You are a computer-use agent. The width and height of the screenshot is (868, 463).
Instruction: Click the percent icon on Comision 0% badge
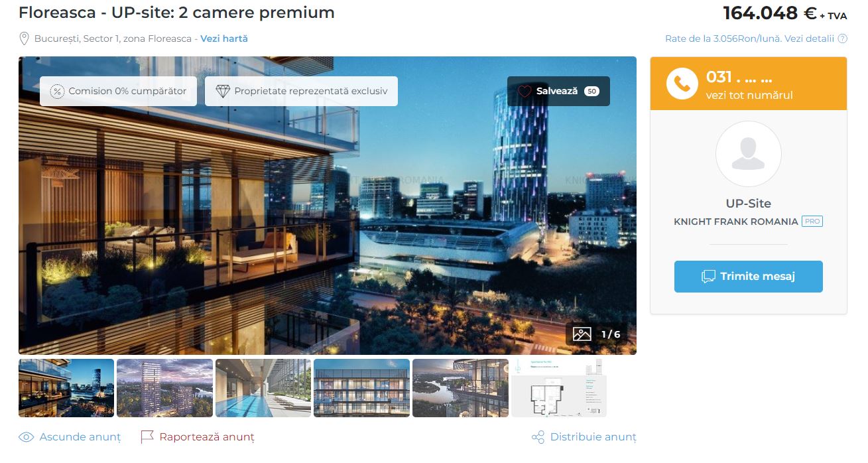58,92
